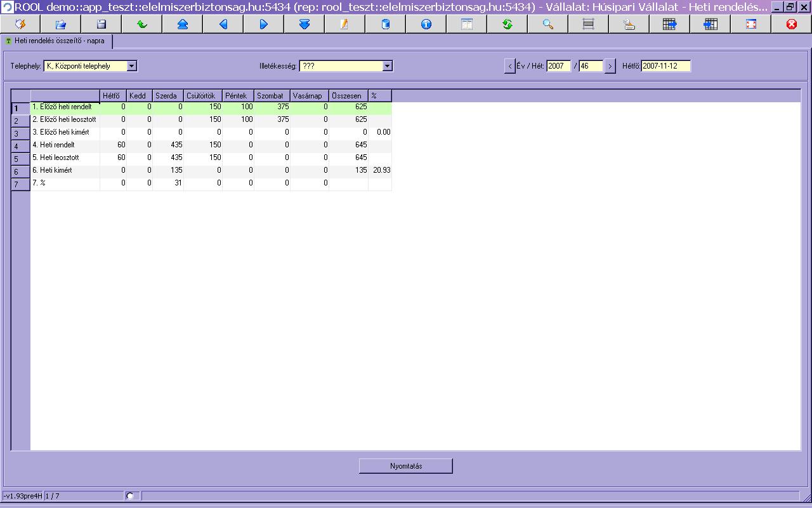Go to next record with right arrow
The width and height of the screenshot is (812, 508).
click(x=263, y=24)
